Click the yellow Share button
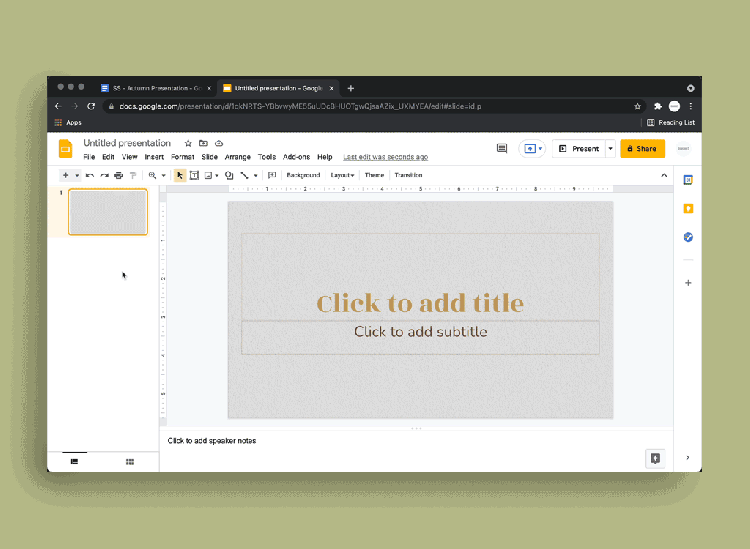This screenshot has height=549, width=750. [x=642, y=149]
